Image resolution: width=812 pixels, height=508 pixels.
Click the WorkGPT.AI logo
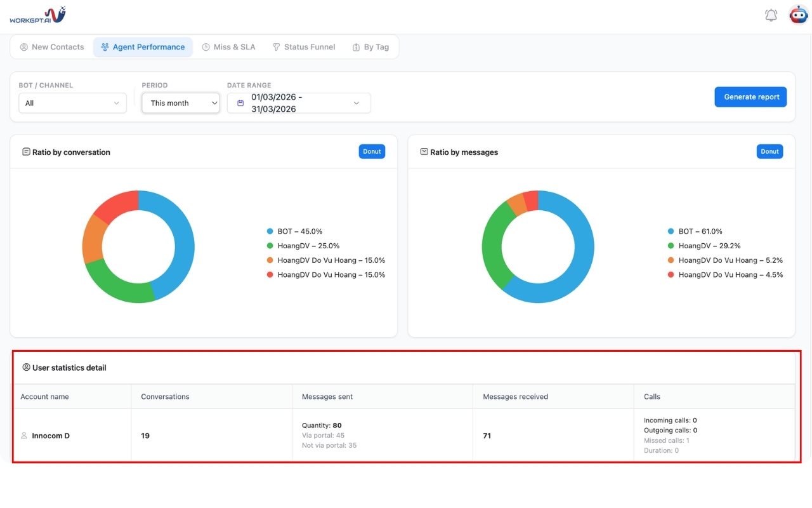[37, 15]
